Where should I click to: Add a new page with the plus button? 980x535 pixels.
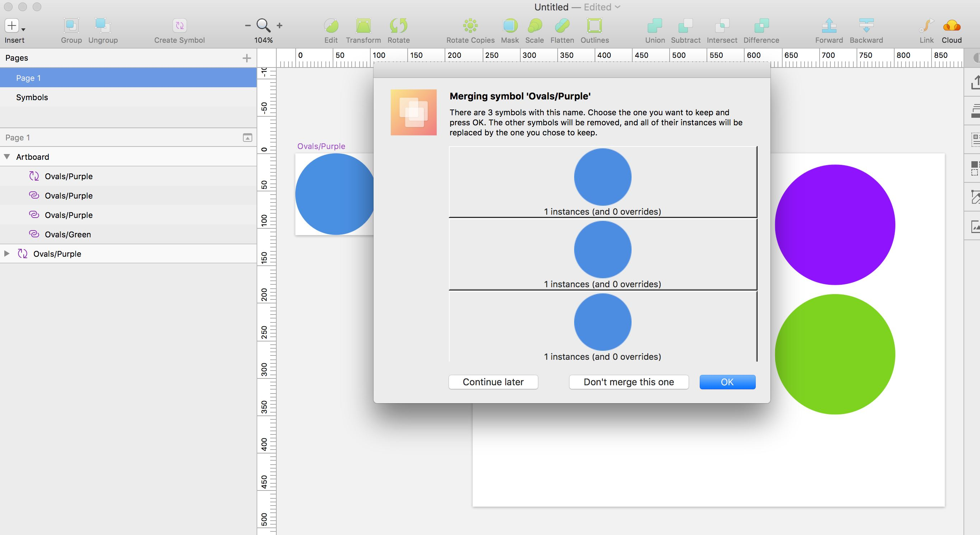coord(247,58)
